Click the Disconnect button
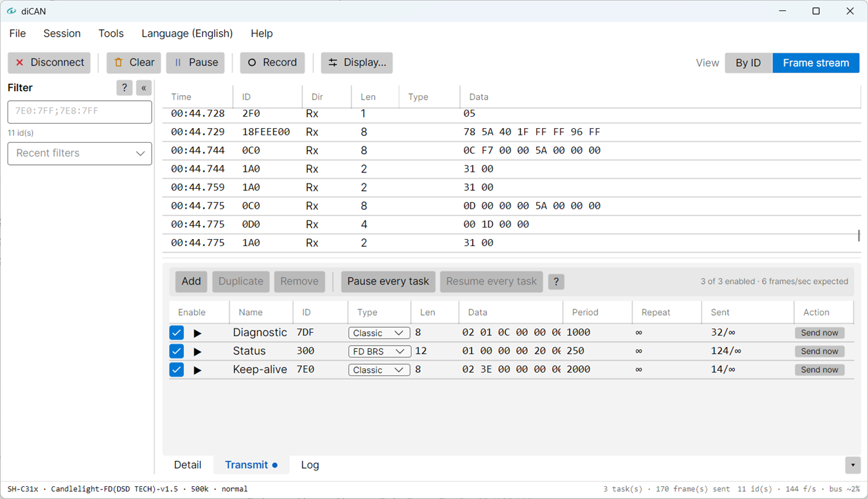Screen dimensions: 868x499 [x=49, y=63]
